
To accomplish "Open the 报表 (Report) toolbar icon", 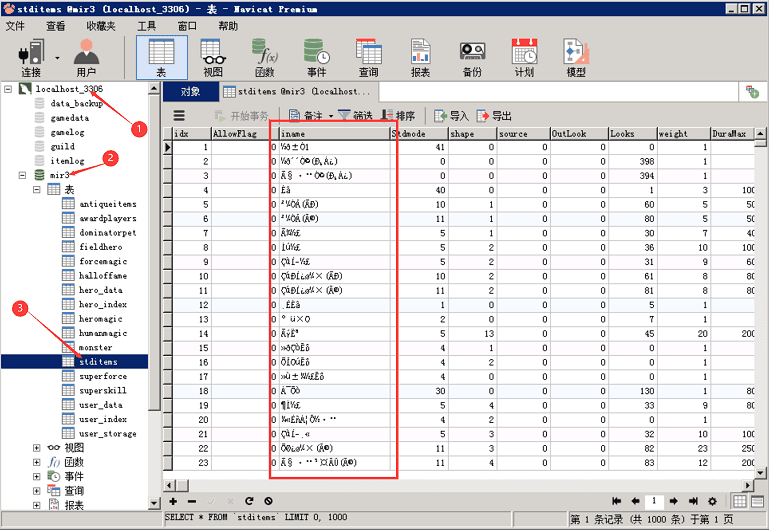I will point(420,57).
